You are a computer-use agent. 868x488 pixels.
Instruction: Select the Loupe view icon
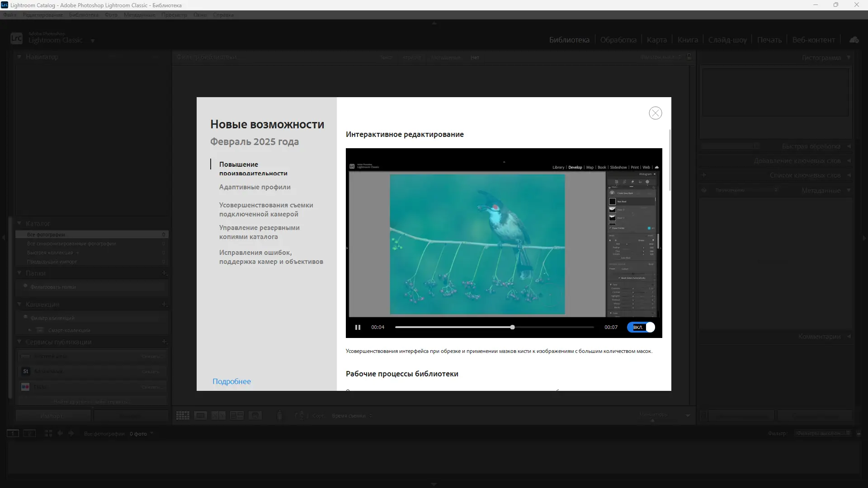pyautogui.click(x=200, y=415)
